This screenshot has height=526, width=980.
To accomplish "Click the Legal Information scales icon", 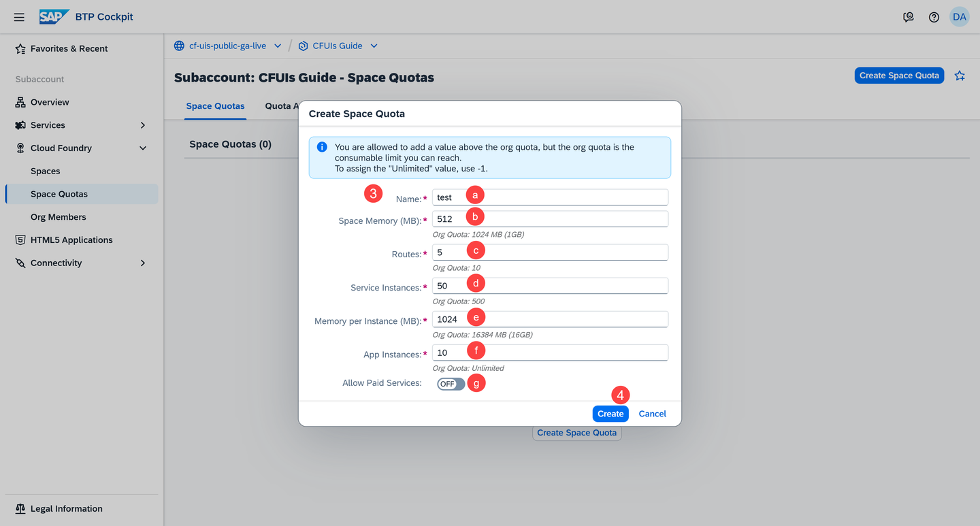I will pyautogui.click(x=20, y=509).
